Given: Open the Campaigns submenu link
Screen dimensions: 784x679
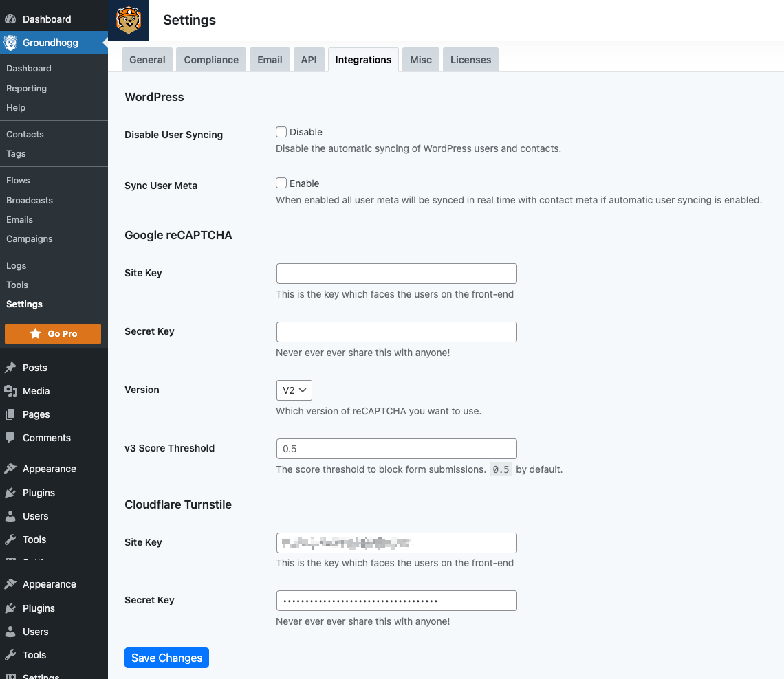Looking at the screenshot, I should pyautogui.click(x=30, y=239).
